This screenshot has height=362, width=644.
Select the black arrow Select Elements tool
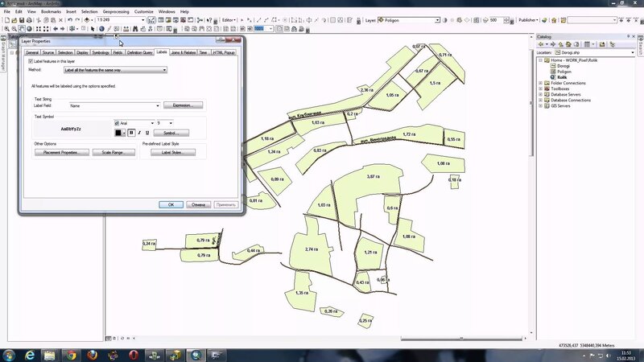click(x=93, y=29)
